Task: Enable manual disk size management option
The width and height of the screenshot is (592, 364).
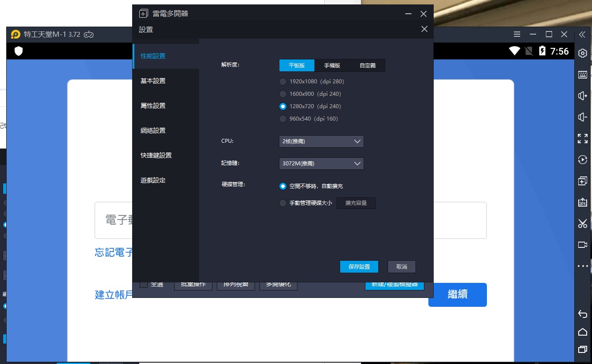Action: (x=282, y=203)
